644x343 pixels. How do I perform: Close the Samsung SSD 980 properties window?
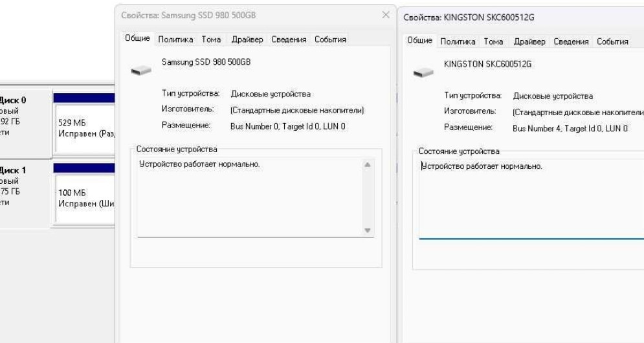click(x=386, y=15)
